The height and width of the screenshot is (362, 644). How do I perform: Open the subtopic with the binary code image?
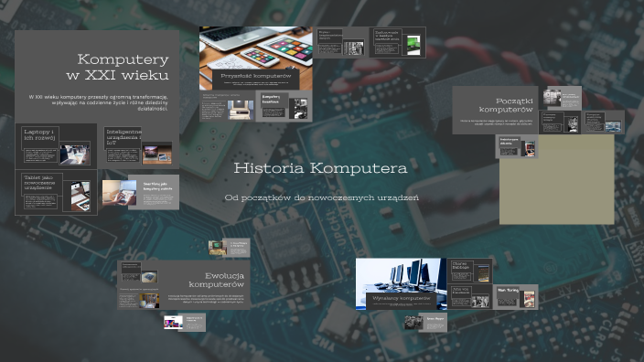[340, 42]
